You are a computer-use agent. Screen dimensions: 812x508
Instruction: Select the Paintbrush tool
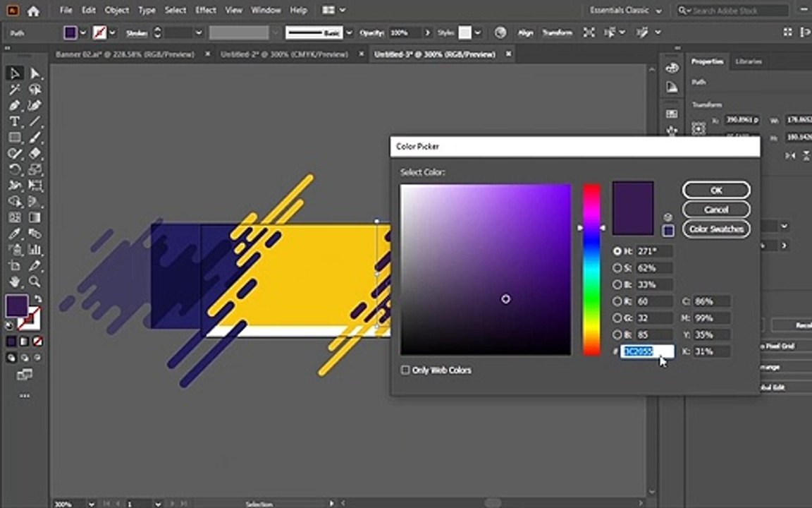35,138
